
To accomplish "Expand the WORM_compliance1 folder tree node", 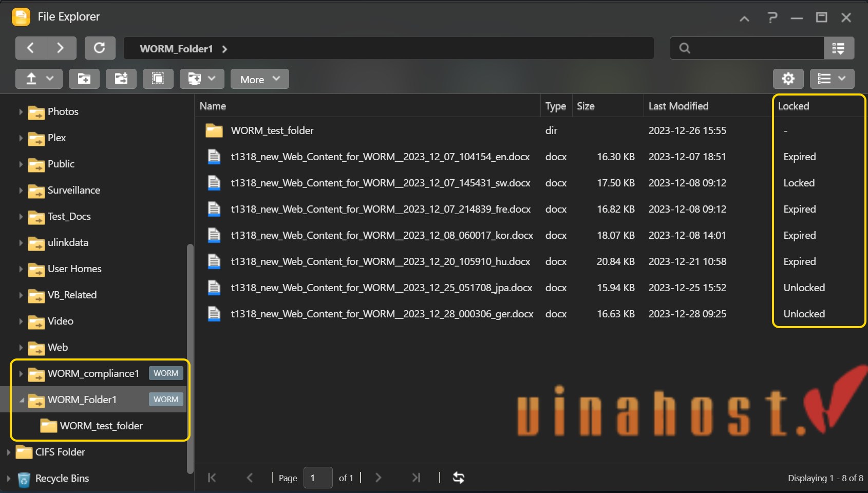I will pos(21,374).
